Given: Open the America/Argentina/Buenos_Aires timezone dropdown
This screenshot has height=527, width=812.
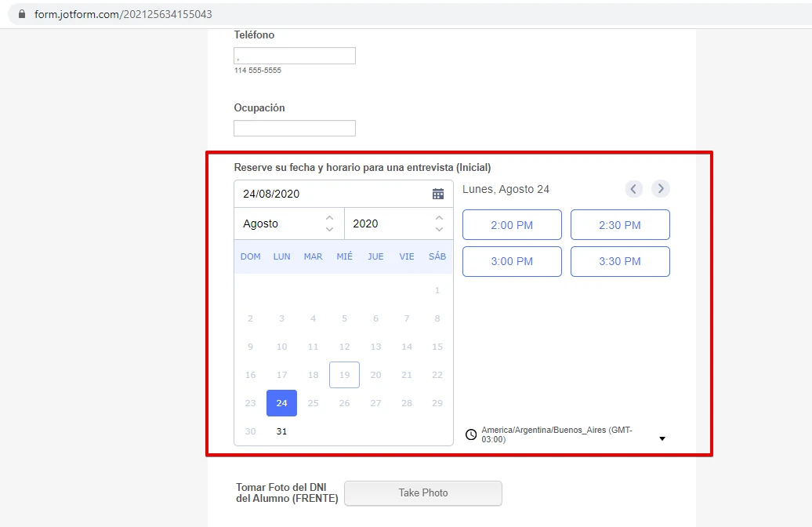Looking at the screenshot, I should point(662,438).
